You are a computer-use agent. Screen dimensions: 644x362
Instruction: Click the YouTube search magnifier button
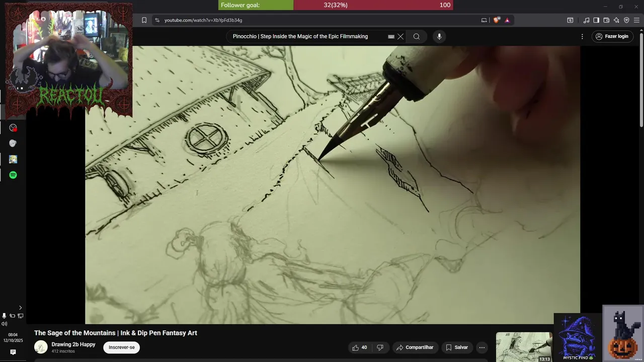click(417, 36)
